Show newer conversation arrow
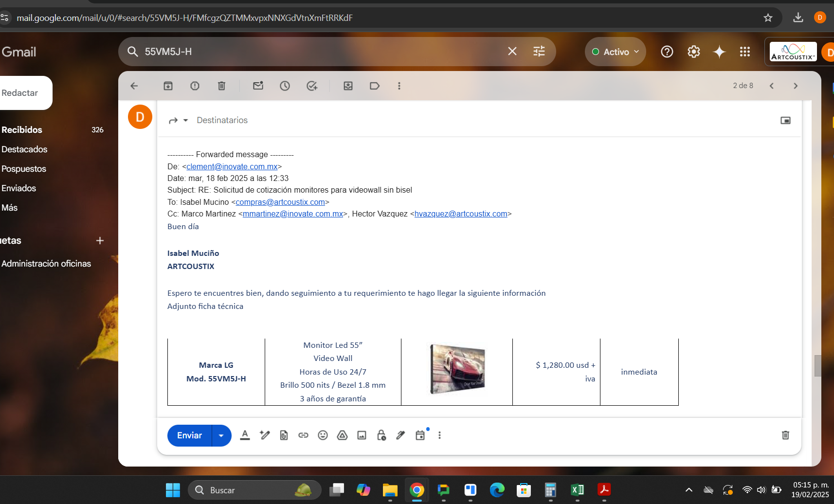The height and width of the screenshot is (504, 834). pyautogui.click(x=771, y=86)
